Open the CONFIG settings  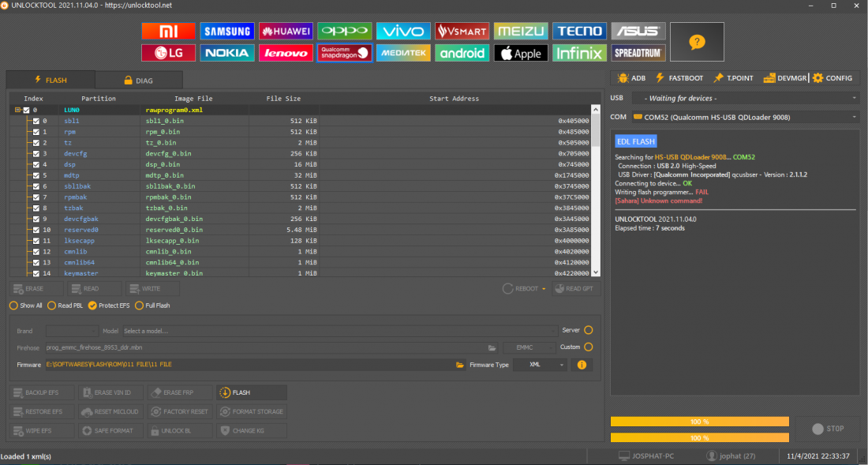832,78
